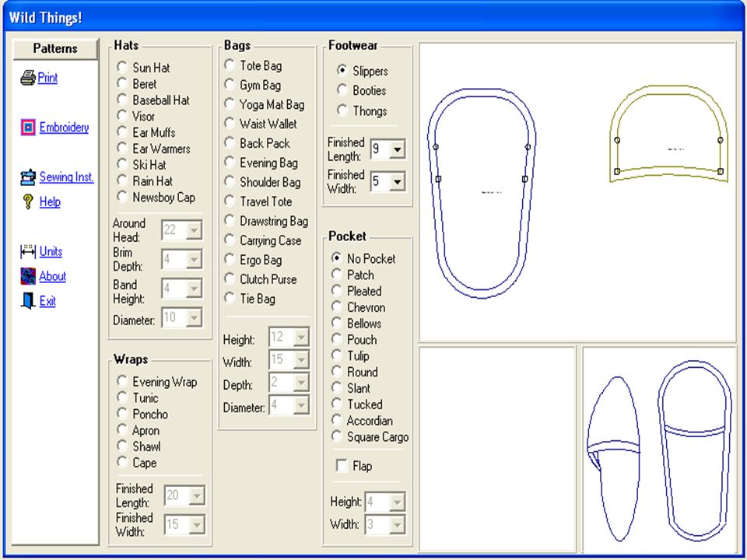Click the Embroidery square icon
This screenshot has width=747, height=560.
click(x=28, y=127)
